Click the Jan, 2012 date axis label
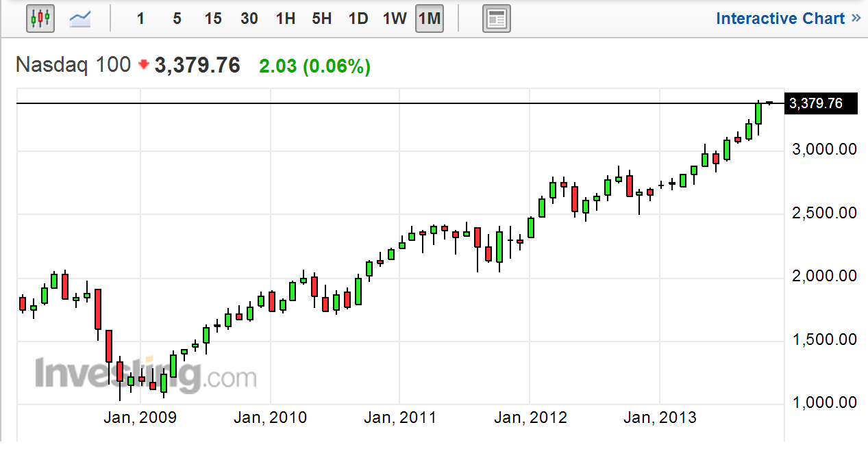Image resolution: width=868 pixels, height=451 pixels. click(530, 418)
